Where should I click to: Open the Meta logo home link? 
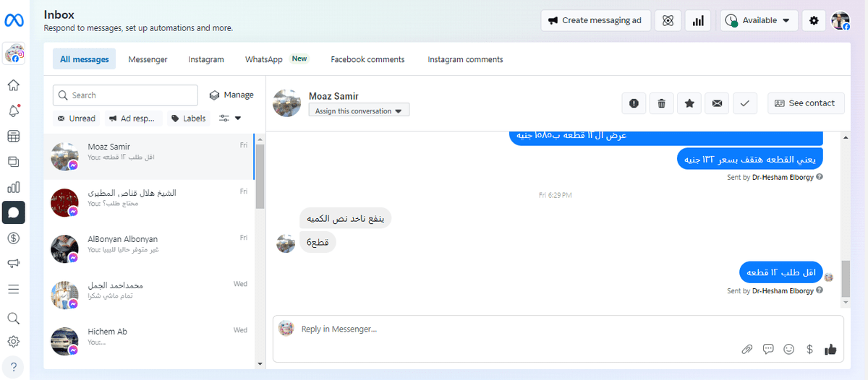[x=14, y=21]
